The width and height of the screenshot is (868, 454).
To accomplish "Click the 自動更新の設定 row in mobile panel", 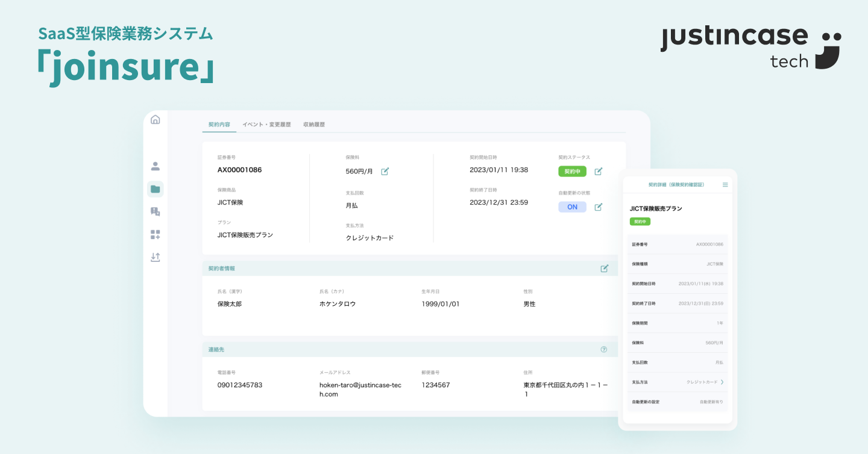I will [x=678, y=402].
